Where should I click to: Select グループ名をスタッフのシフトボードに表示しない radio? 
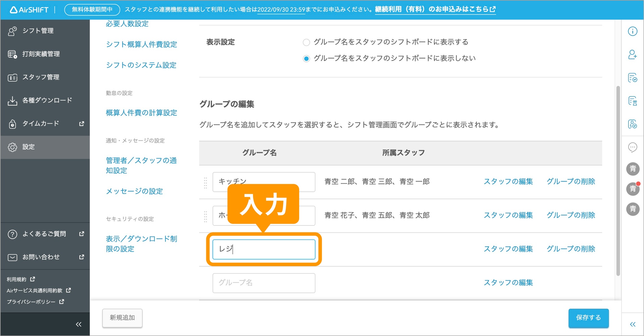point(306,59)
